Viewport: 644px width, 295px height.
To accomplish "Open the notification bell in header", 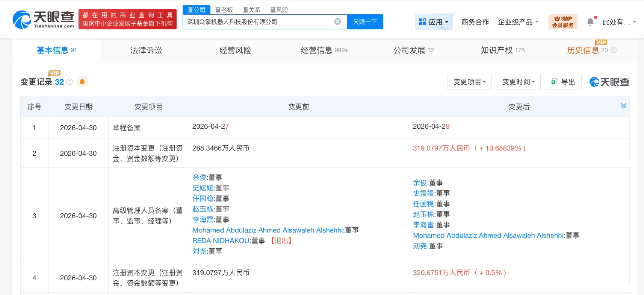I will click(591, 22).
